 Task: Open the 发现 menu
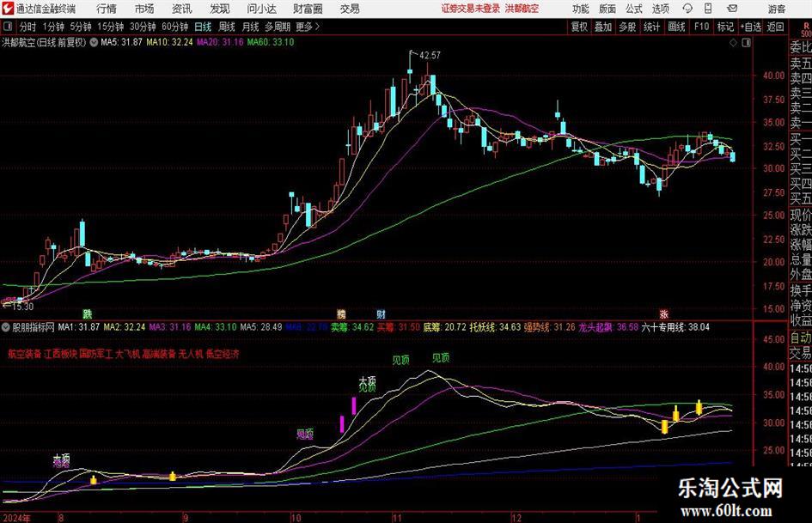220,9
